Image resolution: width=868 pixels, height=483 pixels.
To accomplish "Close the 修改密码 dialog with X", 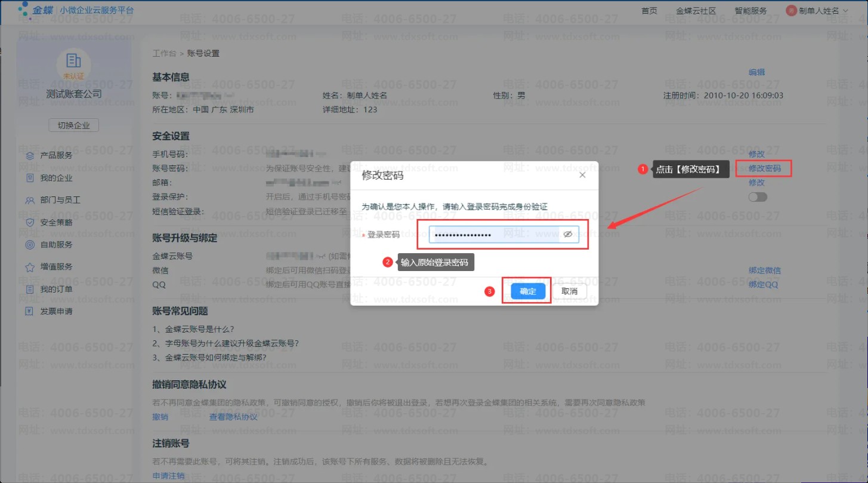I will point(582,175).
